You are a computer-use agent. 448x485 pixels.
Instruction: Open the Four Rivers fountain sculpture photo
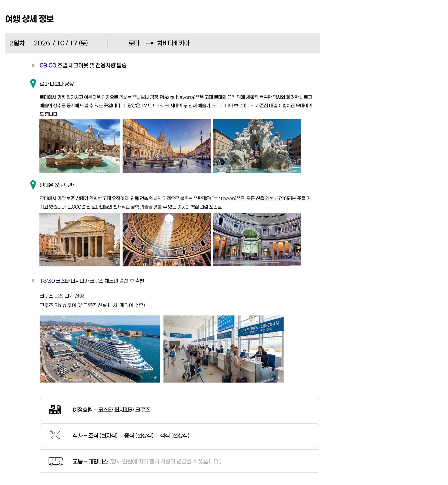pos(257,146)
